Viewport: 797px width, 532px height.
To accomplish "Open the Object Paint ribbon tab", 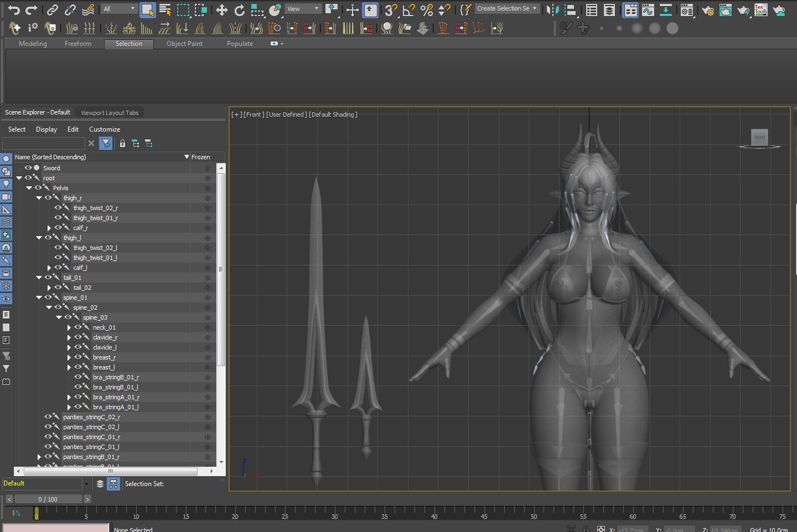I will click(184, 44).
